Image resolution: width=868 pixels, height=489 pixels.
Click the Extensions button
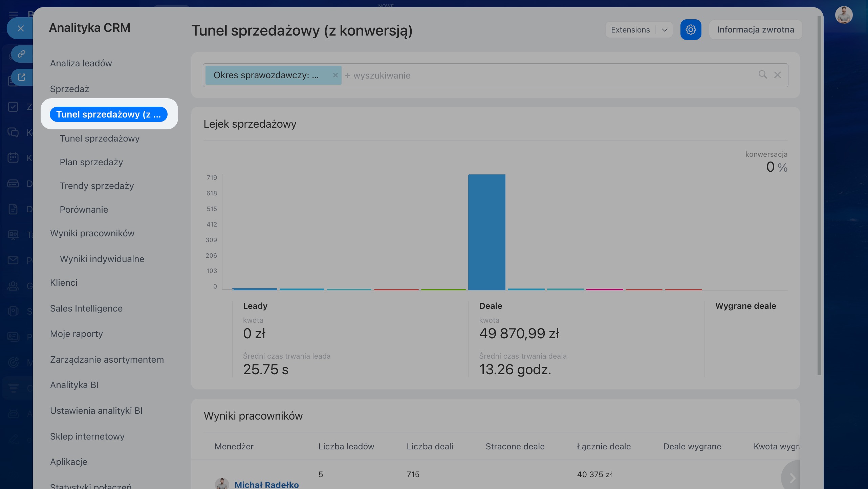pyautogui.click(x=630, y=30)
